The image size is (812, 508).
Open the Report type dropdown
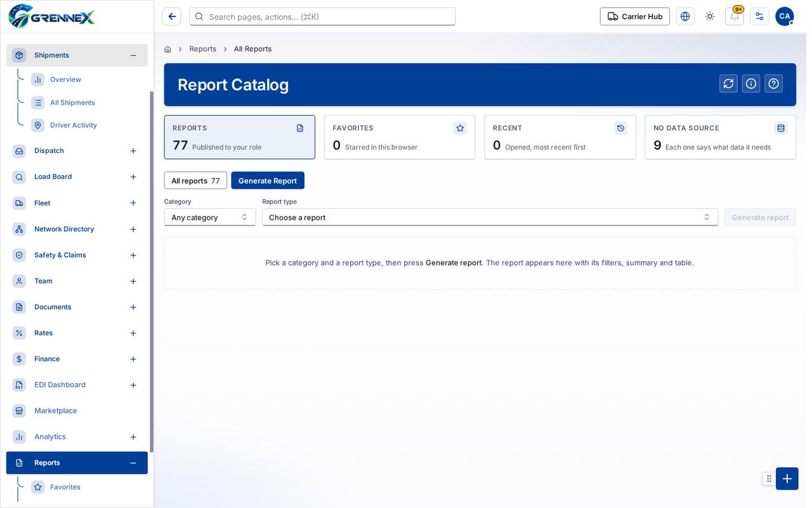490,217
